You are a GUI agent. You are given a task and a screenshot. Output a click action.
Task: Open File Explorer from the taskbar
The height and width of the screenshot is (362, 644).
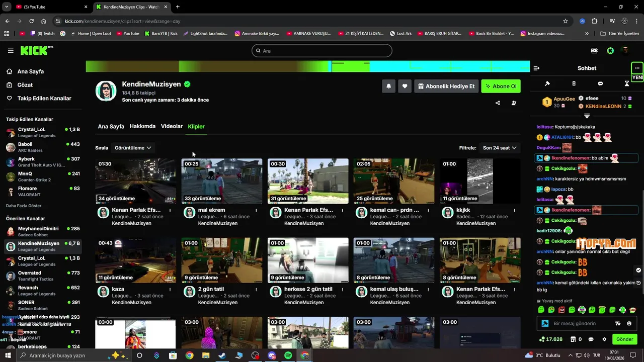click(x=205, y=355)
